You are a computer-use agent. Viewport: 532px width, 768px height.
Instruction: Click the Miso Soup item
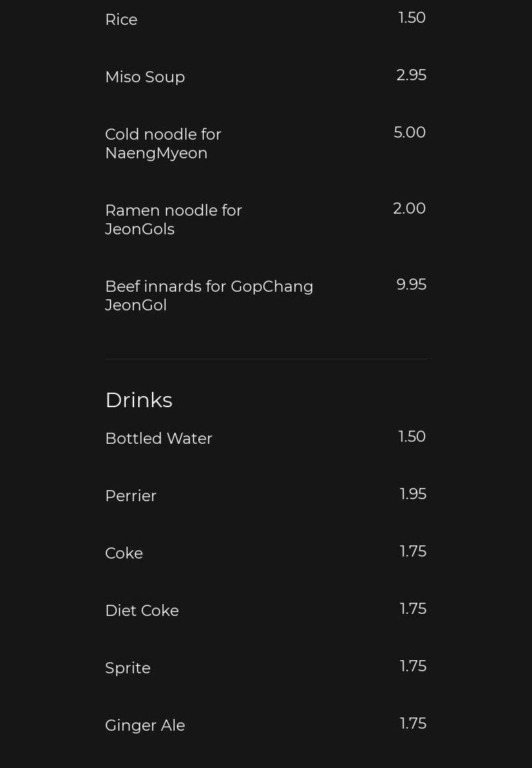coord(145,77)
